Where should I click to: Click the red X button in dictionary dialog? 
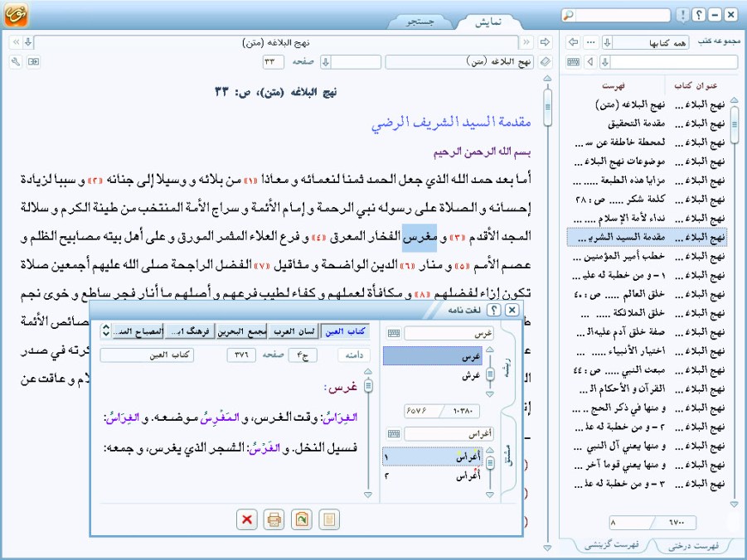click(x=247, y=519)
